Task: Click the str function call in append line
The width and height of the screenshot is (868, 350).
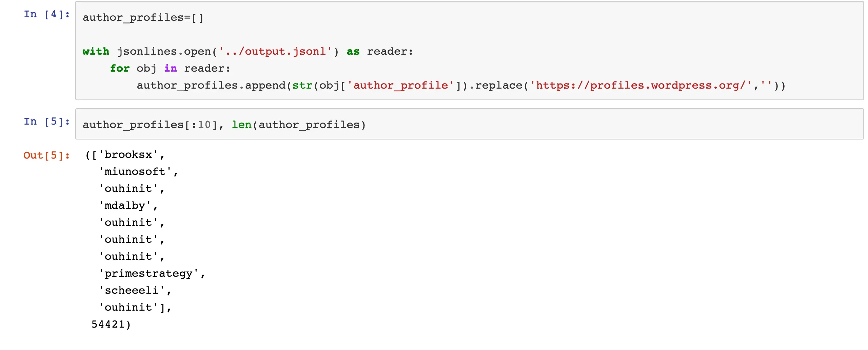Action: (302, 86)
